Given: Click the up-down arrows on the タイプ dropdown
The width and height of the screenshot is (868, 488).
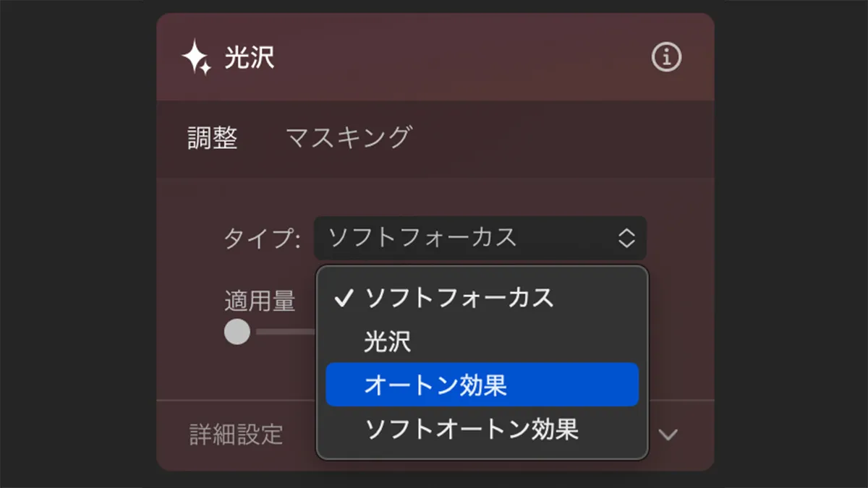Looking at the screenshot, I should click(x=626, y=238).
